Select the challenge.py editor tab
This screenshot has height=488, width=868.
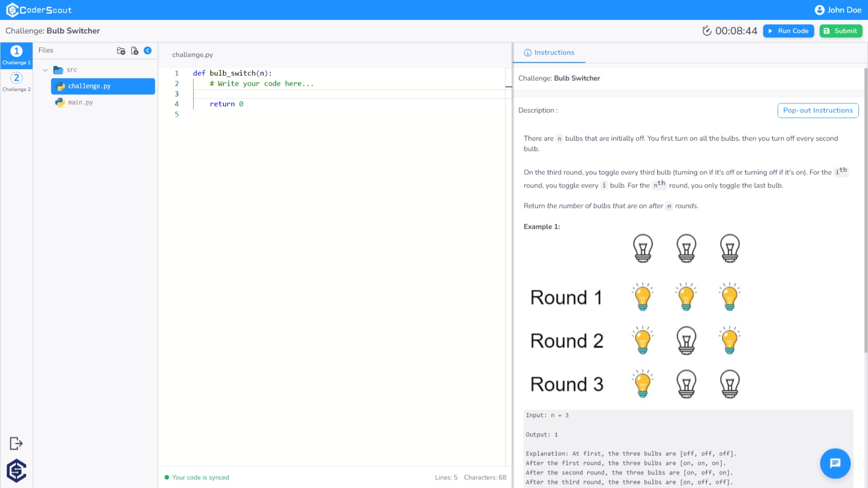point(192,54)
